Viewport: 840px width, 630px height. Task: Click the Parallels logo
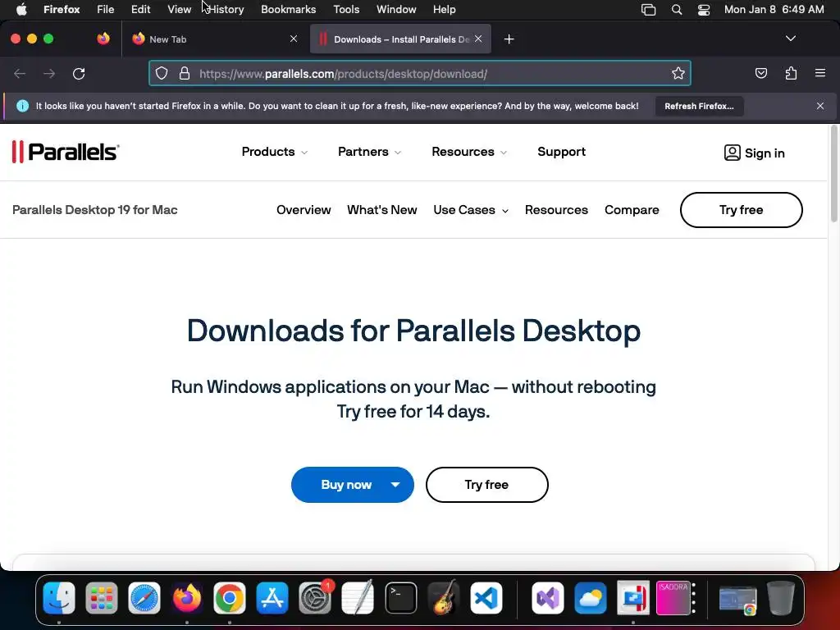pos(66,152)
